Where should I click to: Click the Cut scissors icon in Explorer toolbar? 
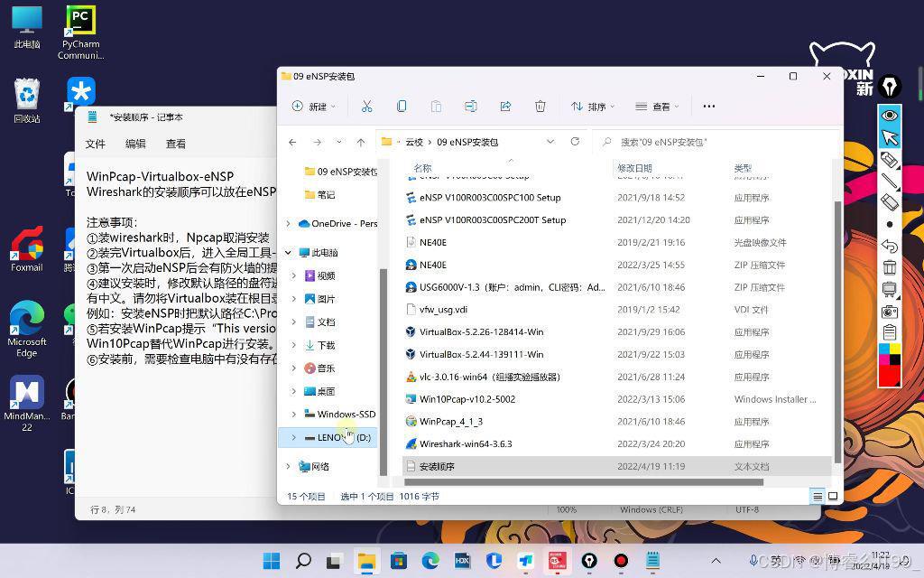[366, 107]
